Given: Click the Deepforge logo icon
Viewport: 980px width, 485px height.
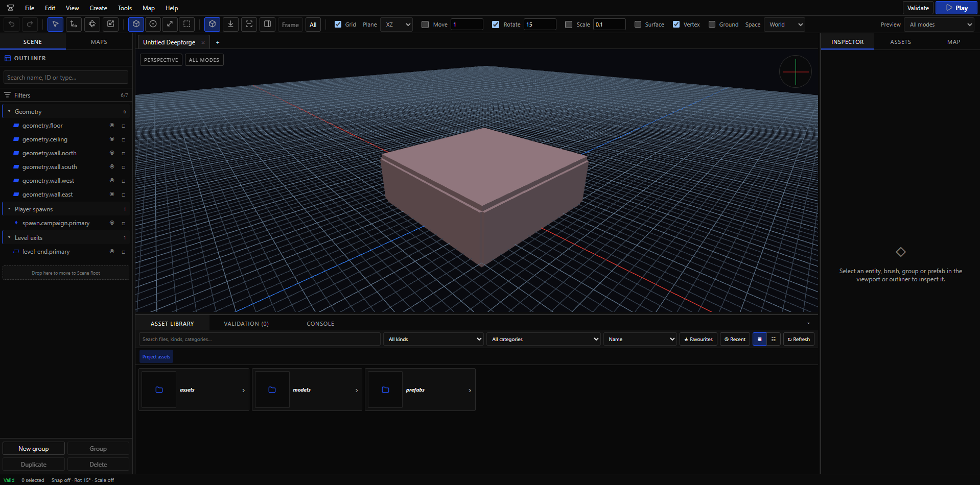Looking at the screenshot, I should (x=10, y=8).
